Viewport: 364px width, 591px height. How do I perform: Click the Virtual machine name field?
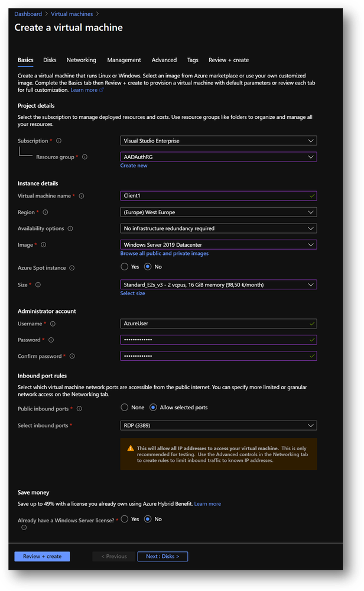pos(218,196)
